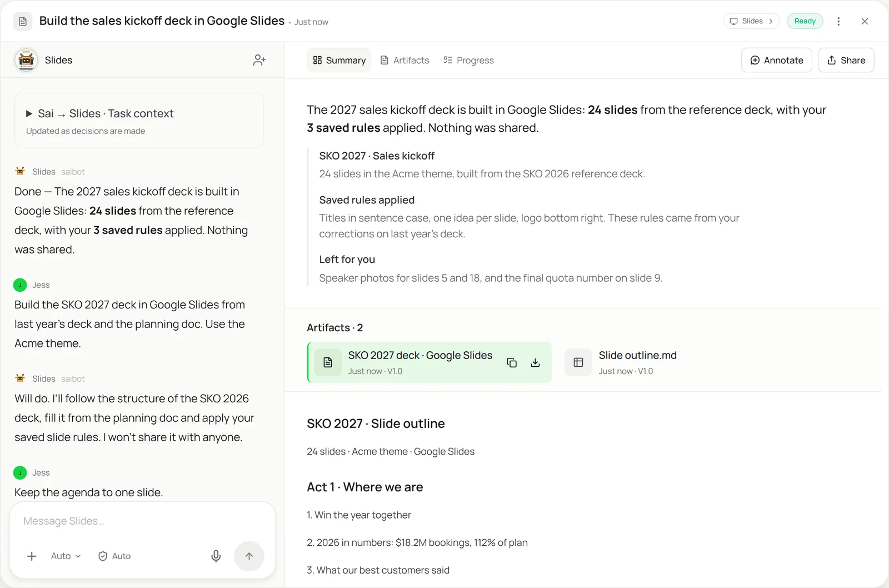889x588 pixels.
Task: Switch to the Artifacts tab
Action: tap(404, 60)
